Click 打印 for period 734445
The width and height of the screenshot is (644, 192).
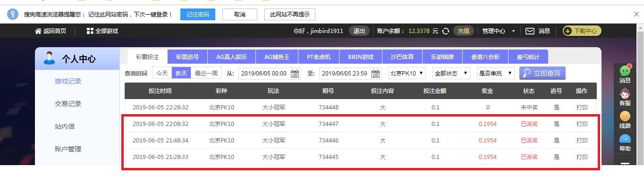(x=582, y=157)
